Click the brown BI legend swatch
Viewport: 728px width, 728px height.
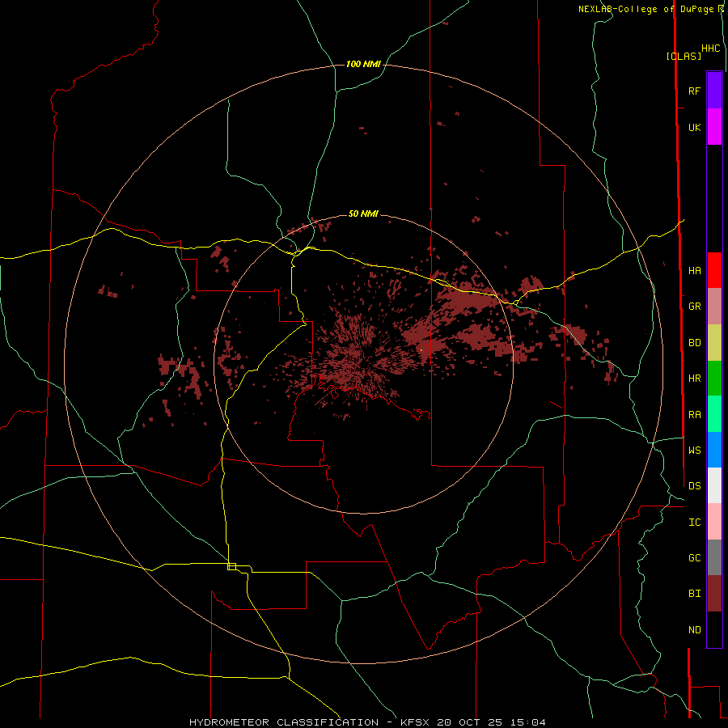(714, 594)
